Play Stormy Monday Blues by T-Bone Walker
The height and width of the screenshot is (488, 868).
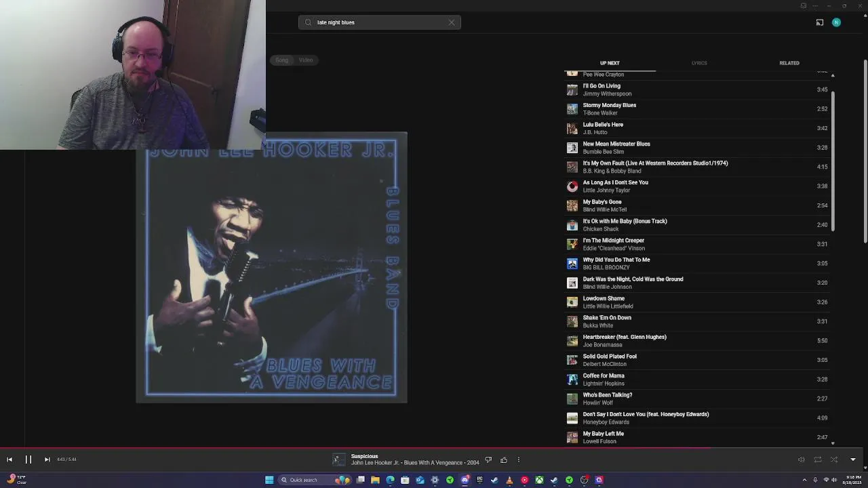pyautogui.click(x=697, y=109)
